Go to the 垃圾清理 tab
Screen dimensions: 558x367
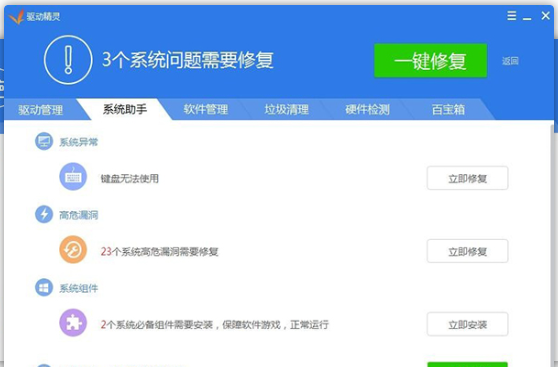[286, 109]
